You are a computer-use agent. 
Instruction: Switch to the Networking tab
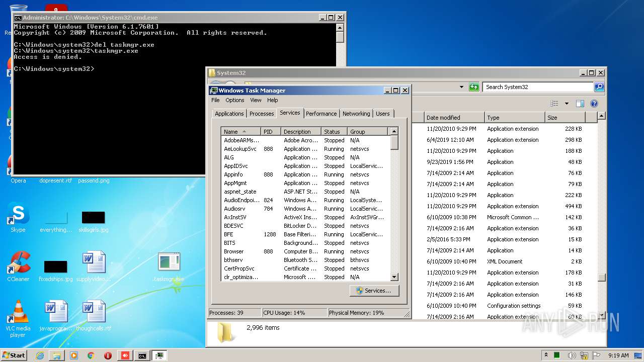(x=356, y=114)
